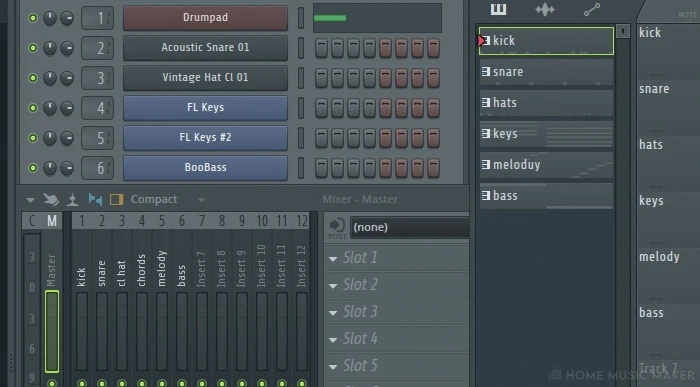The width and height of the screenshot is (700, 387).
Task: Click the Drumpad channel button
Action: [x=205, y=18]
